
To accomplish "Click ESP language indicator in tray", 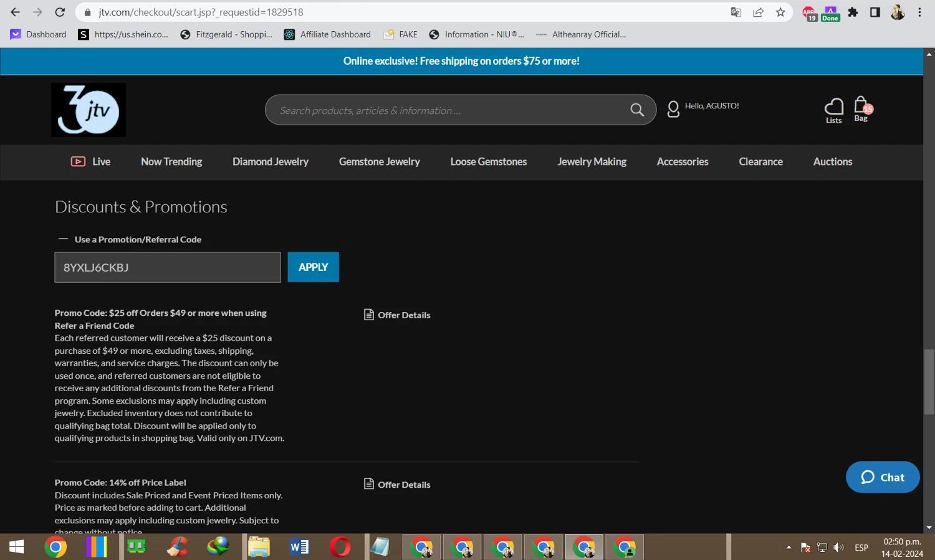I will [861, 548].
